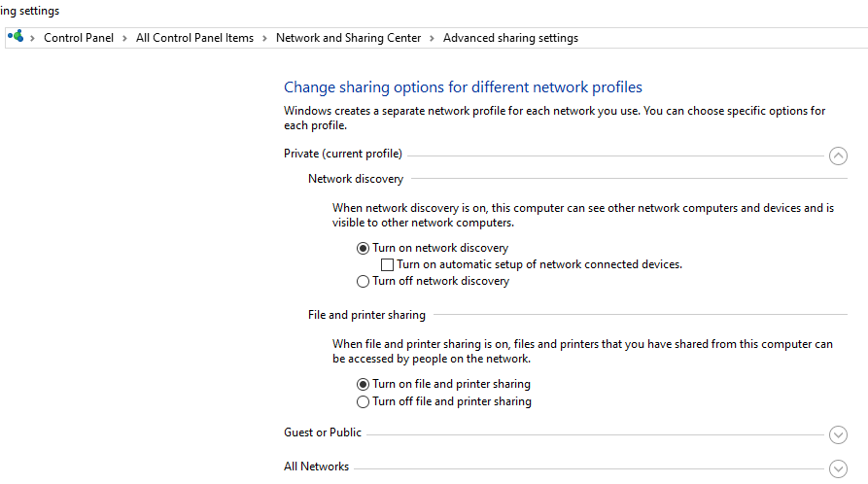Open breadcrumb arrow before Control Panel
Viewport: 868px width, 484px height.
tap(33, 38)
